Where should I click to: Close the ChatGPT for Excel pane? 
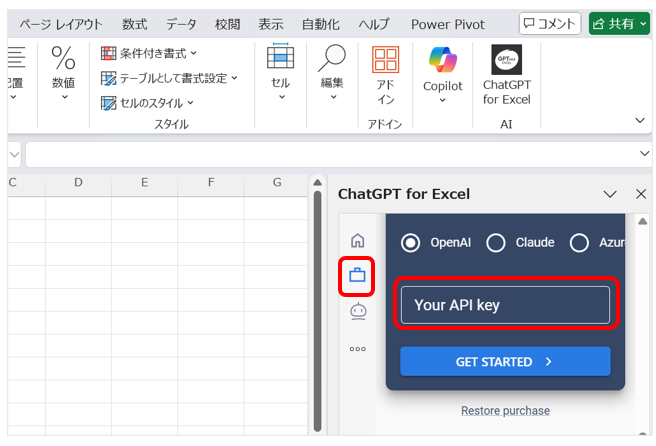pyautogui.click(x=641, y=194)
